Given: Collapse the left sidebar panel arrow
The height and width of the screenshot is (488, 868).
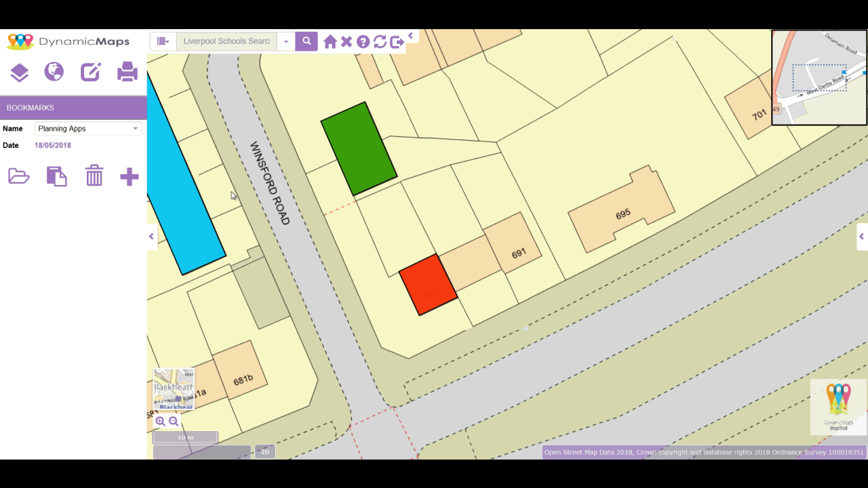Looking at the screenshot, I should 152,237.
